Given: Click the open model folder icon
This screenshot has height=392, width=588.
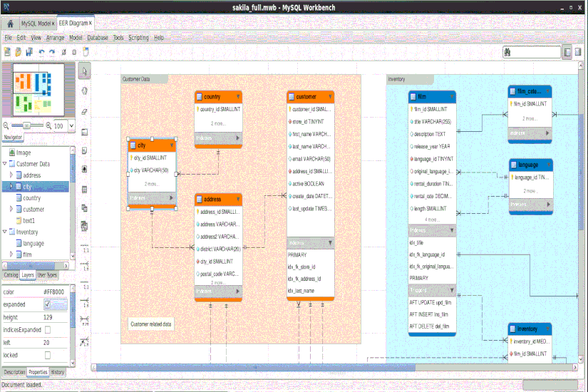Looking at the screenshot, I should click(x=18, y=52).
